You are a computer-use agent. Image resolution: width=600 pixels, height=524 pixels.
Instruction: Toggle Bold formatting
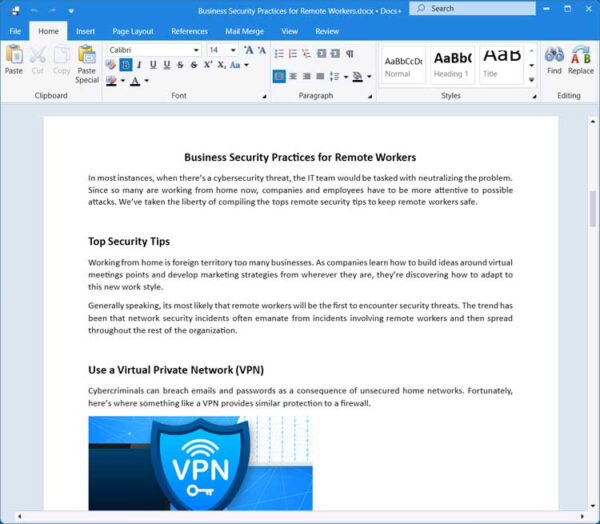[126, 65]
